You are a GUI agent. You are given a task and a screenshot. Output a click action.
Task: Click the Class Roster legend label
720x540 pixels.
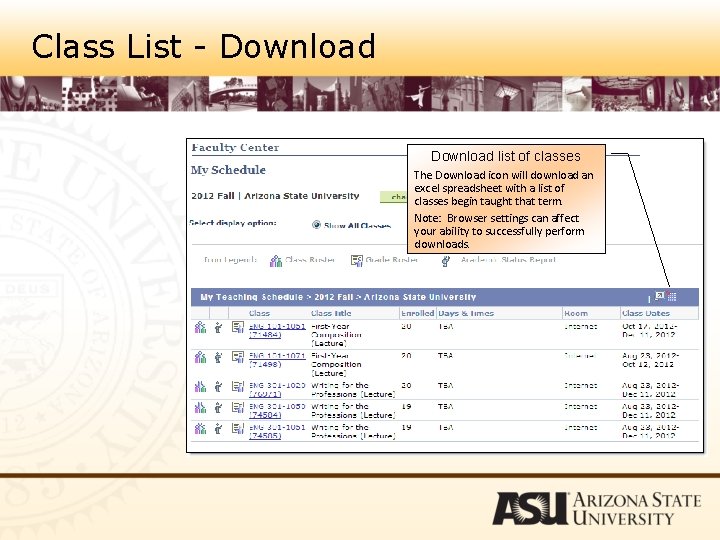click(309, 260)
